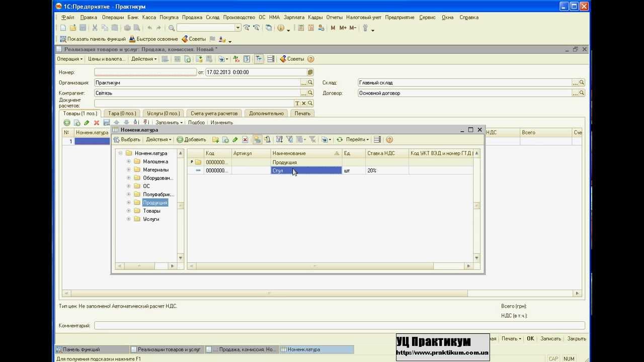Open the Действия dropdown in document toolbar

pos(144,59)
